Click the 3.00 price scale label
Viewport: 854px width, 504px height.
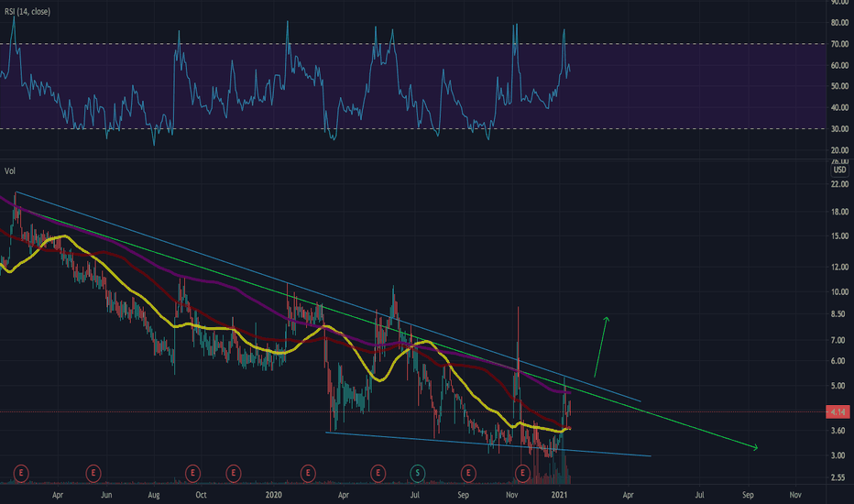coord(840,455)
